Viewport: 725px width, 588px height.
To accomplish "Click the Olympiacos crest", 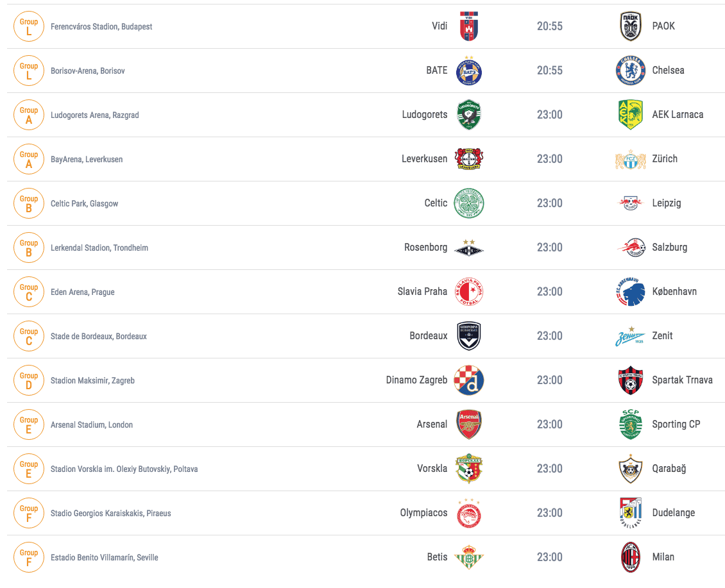I will pos(469,513).
